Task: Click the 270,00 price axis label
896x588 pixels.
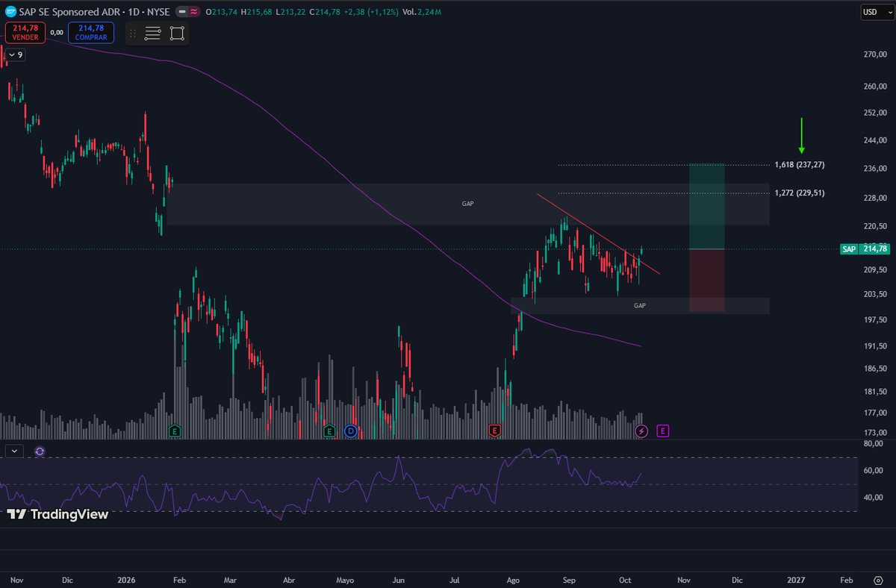Action: click(x=874, y=55)
